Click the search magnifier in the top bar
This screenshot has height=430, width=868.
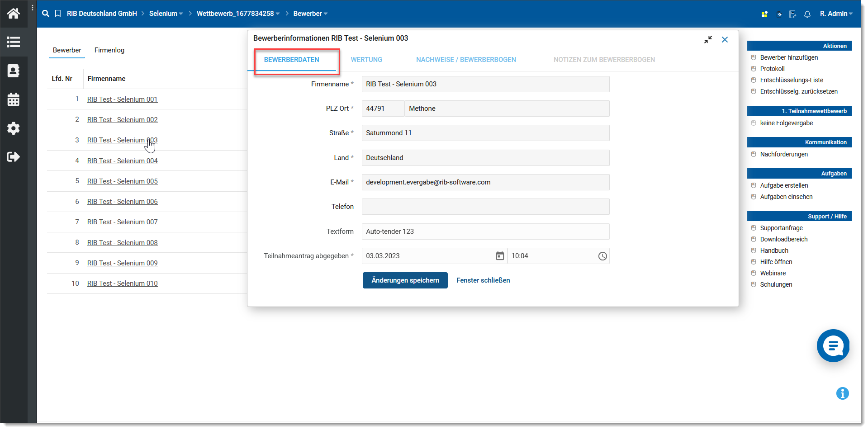[x=46, y=14]
